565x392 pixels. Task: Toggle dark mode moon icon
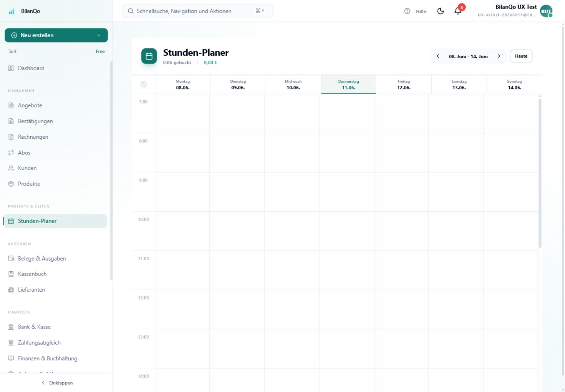(x=441, y=11)
